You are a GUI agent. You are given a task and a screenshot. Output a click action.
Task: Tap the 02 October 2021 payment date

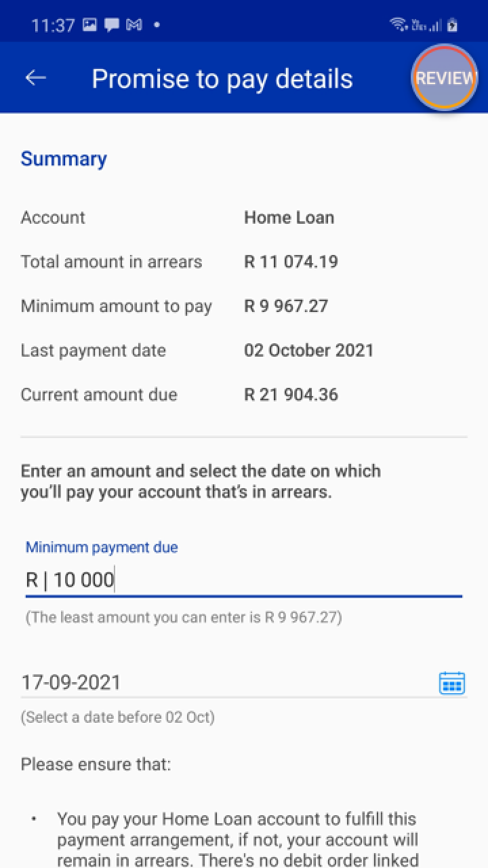coord(308,351)
